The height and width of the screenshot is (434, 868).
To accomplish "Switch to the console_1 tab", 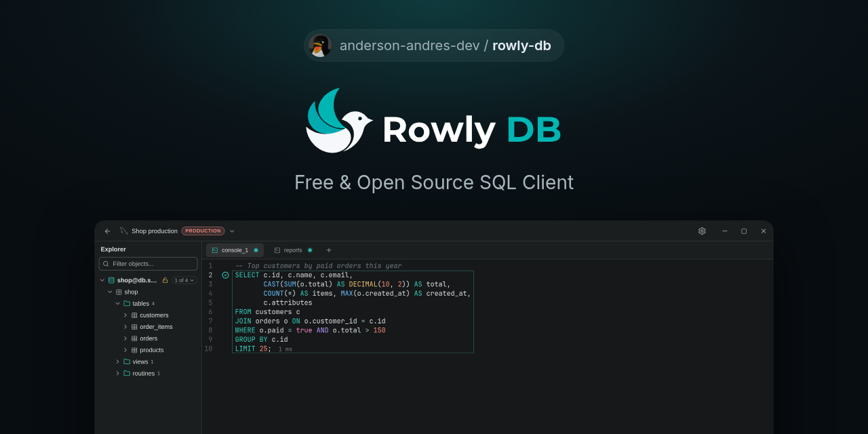I will tap(235, 250).
